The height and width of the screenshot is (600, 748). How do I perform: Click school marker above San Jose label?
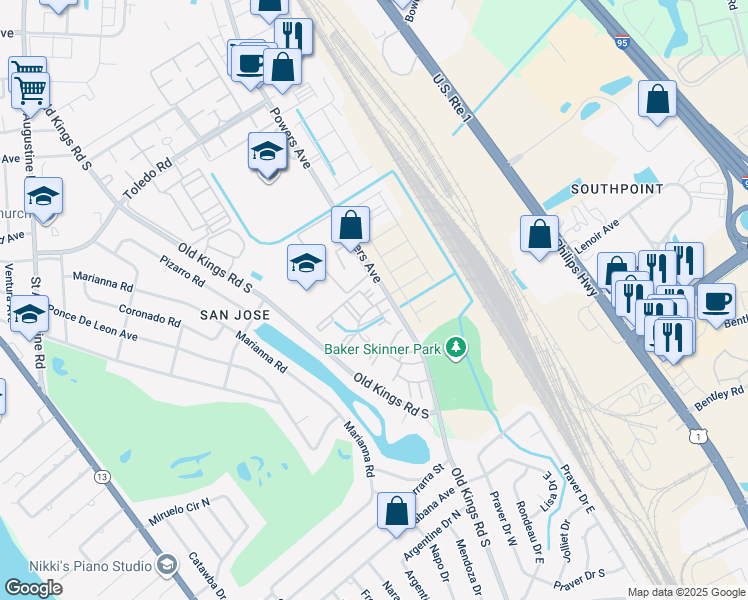[x=306, y=264]
